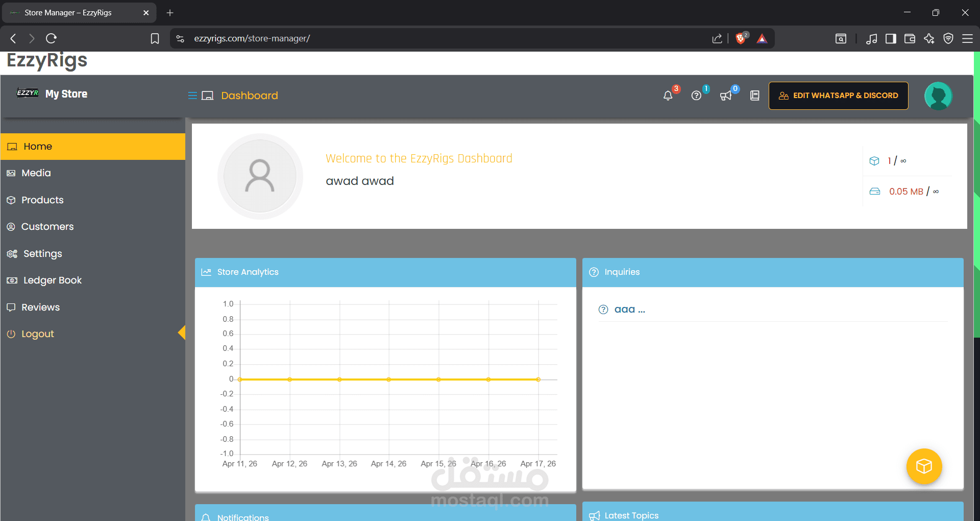
Task: Click the share page icon in address bar
Action: pyautogui.click(x=717, y=38)
